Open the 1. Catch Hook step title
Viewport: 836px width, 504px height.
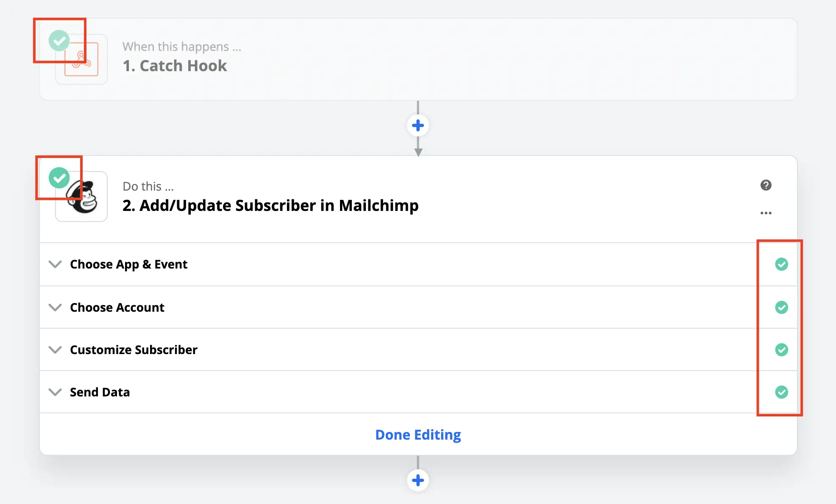pyautogui.click(x=175, y=66)
